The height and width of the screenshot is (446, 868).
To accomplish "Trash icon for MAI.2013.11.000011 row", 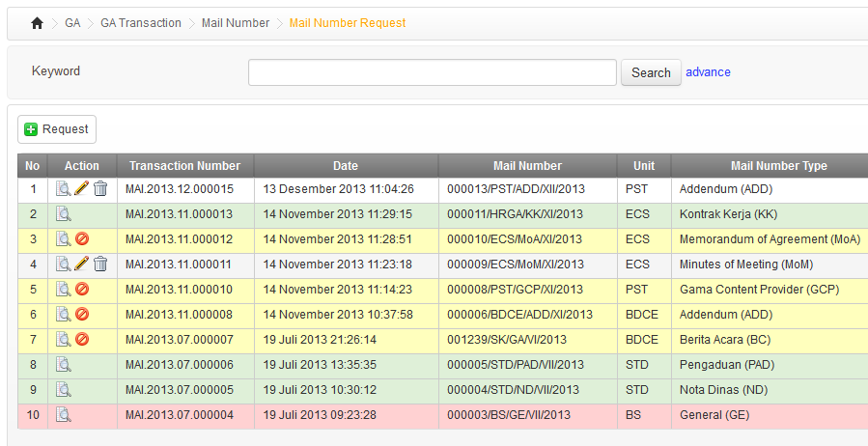I will pos(100,265).
